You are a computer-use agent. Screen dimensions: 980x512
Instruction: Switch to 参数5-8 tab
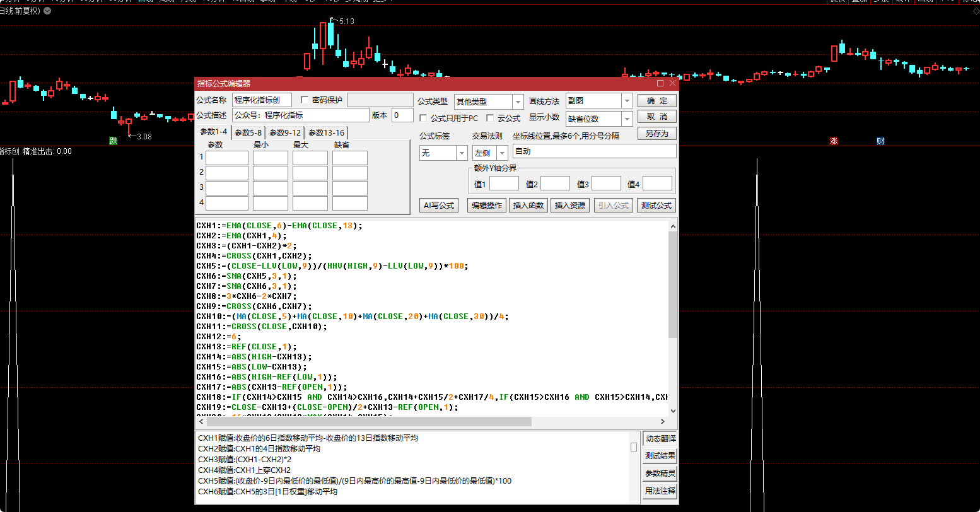pos(248,132)
